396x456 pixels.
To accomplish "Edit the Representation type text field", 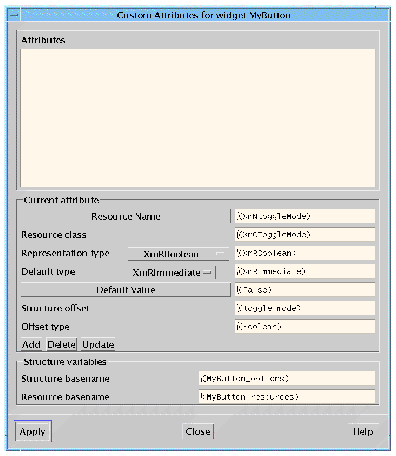I will [x=305, y=253].
